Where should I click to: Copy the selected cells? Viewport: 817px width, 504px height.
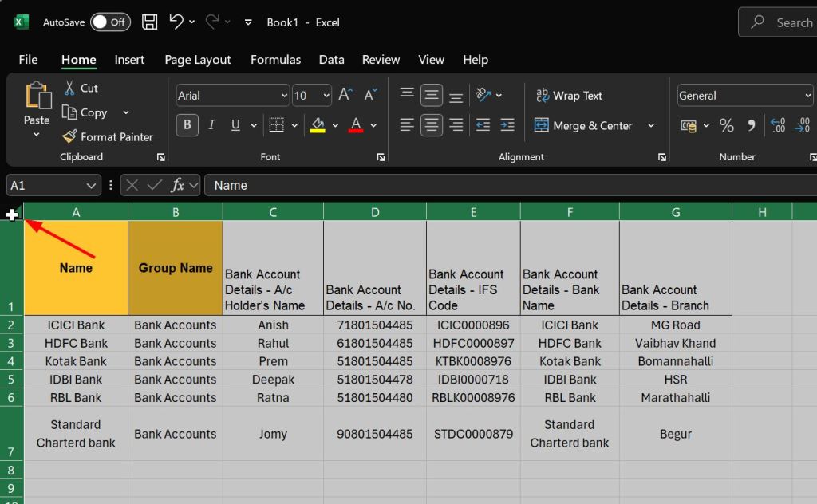(x=85, y=112)
